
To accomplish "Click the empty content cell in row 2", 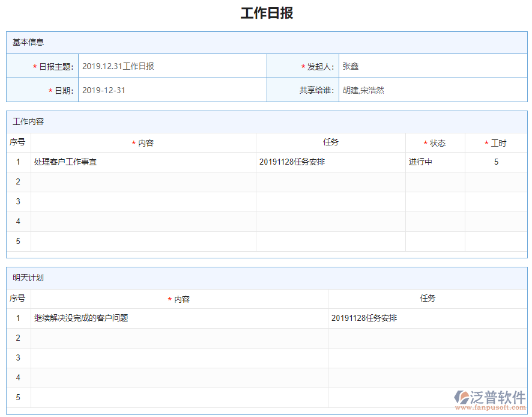I will point(144,181).
